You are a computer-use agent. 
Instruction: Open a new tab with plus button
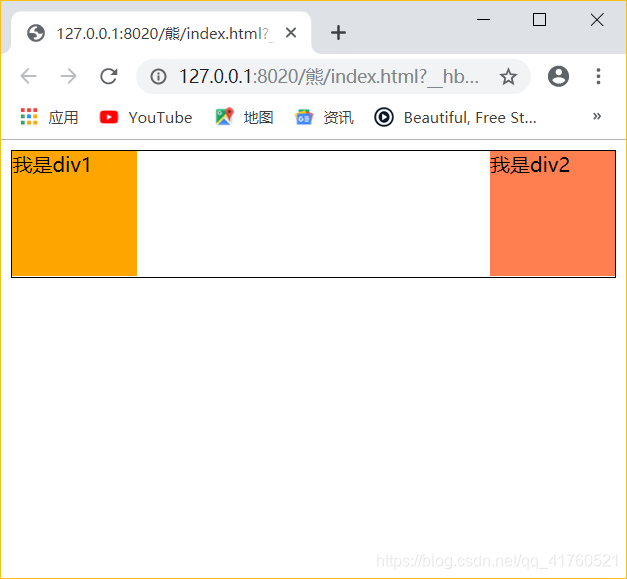(x=338, y=33)
